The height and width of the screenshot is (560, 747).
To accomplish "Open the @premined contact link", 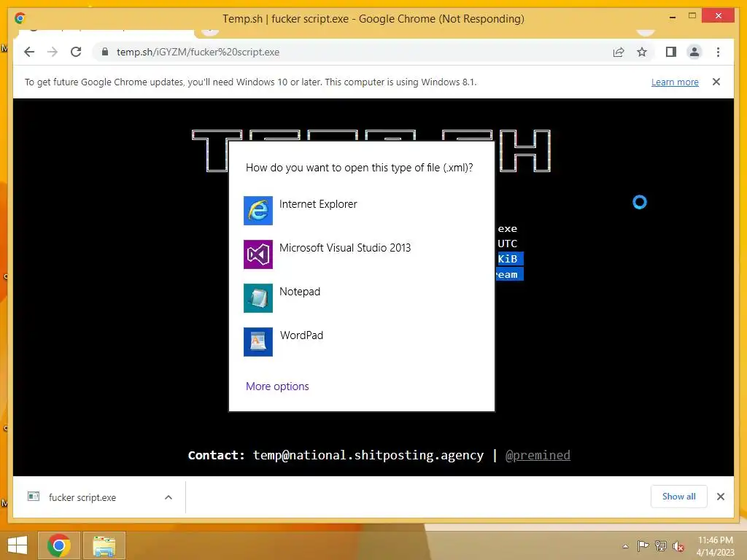I will [538, 455].
